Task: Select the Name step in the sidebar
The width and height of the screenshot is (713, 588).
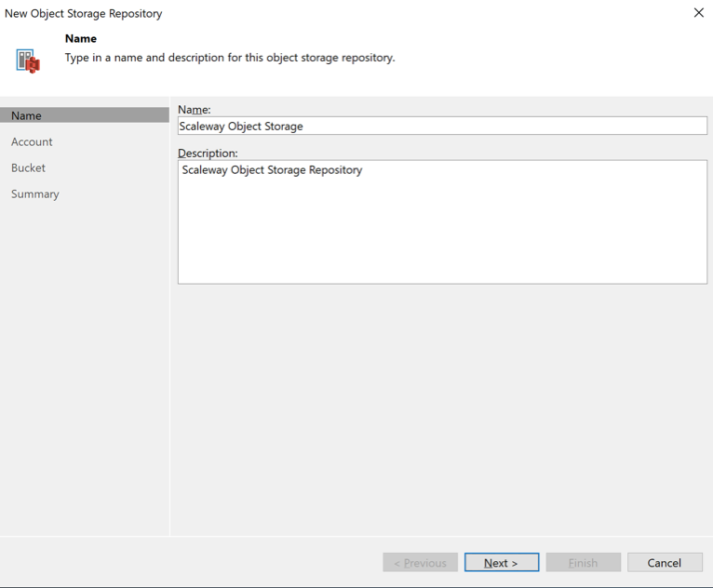Action: click(x=27, y=115)
